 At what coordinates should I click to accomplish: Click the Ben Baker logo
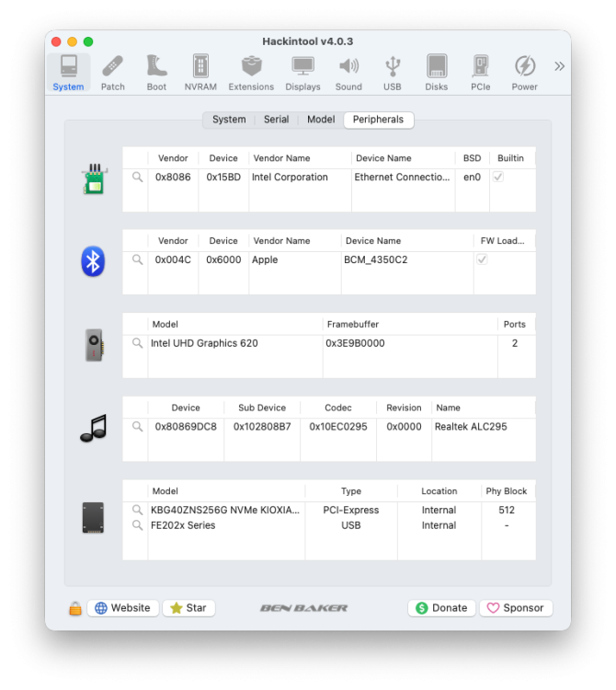pyautogui.click(x=303, y=608)
